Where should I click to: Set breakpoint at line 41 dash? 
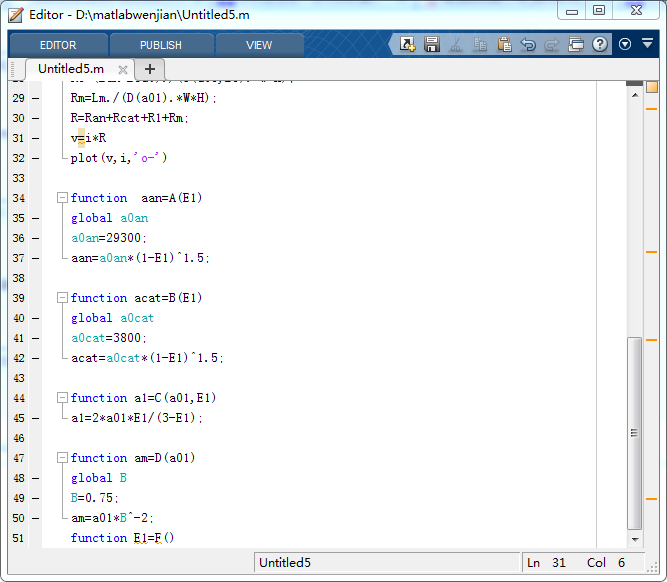[36, 338]
